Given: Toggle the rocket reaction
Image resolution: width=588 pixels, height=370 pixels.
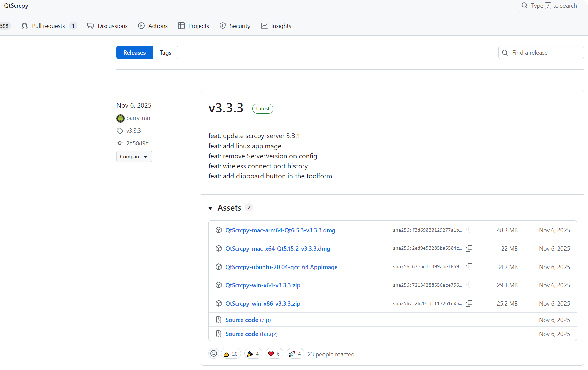Looking at the screenshot, I should [295, 354].
